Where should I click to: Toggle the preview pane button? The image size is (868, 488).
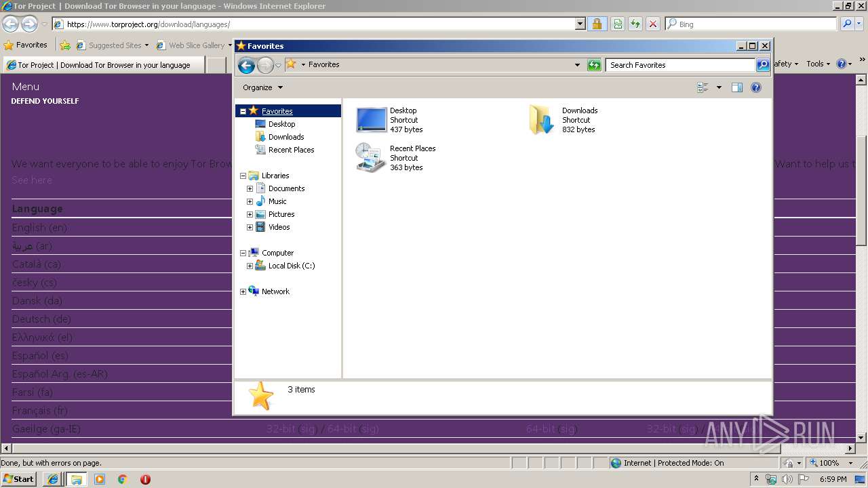[737, 87]
